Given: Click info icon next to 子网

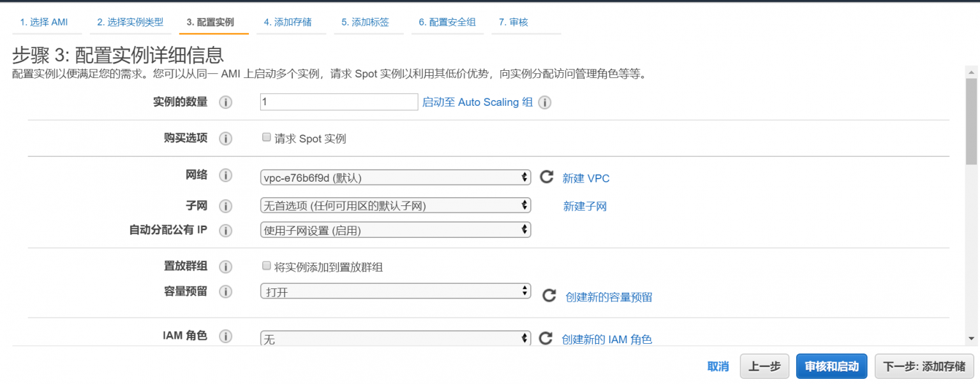Looking at the screenshot, I should [x=225, y=206].
